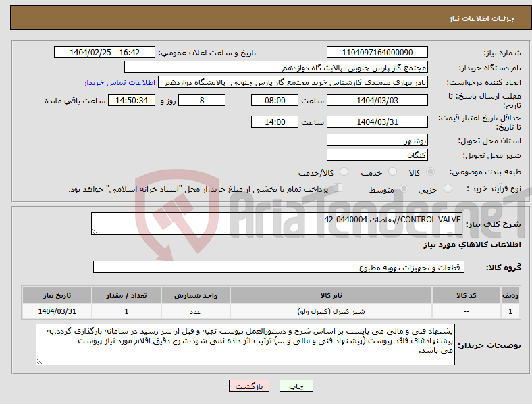The width and height of the screenshot is (532, 404).
Task: Select the کالا/خدمت radio button
Action: tap(344, 172)
